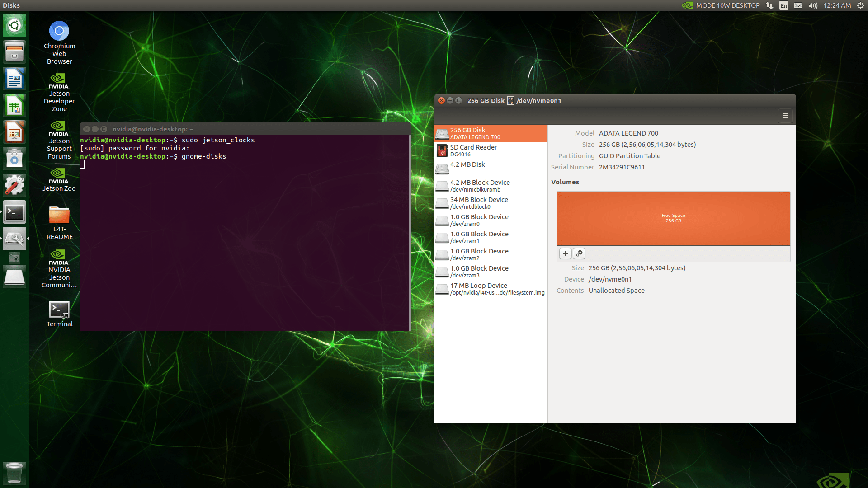Click the network connection indicator icon
868x488 pixels.
[769, 5]
